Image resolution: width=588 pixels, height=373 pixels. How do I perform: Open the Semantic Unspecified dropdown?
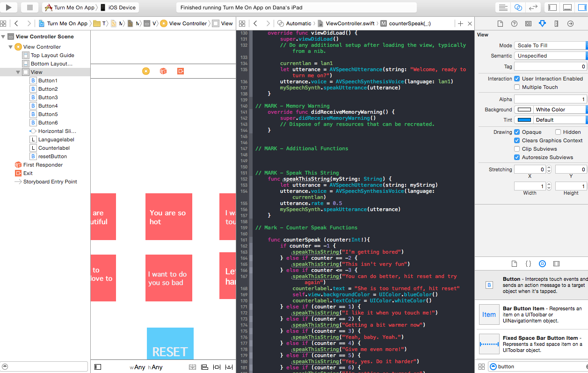550,56
